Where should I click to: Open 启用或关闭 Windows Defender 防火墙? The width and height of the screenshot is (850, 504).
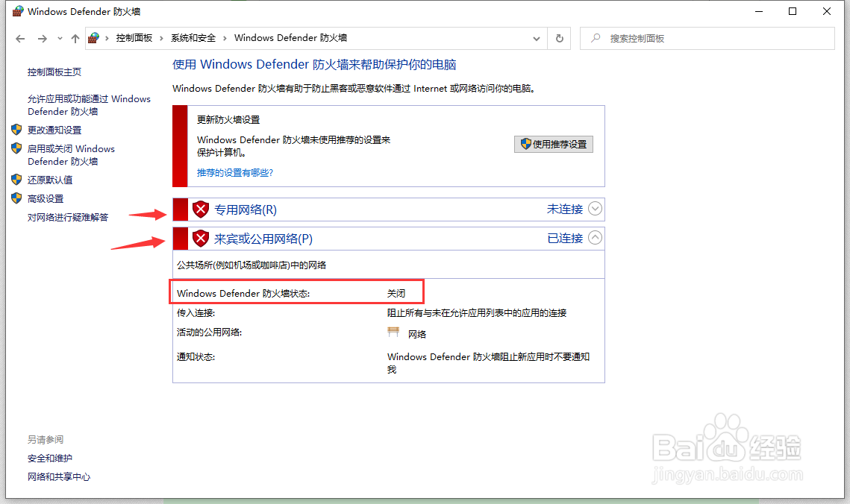(x=71, y=155)
